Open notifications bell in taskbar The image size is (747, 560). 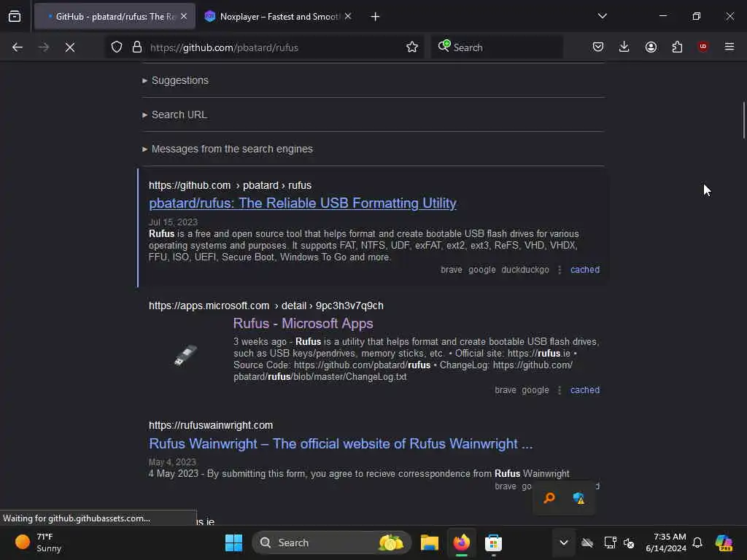click(x=697, y=542)
